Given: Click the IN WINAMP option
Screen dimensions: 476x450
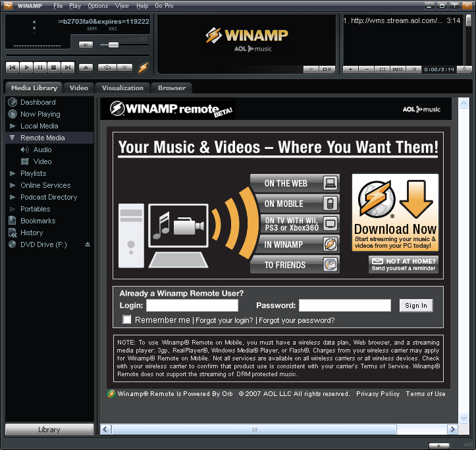Looking at the screenshot, I should click(296, 244).
